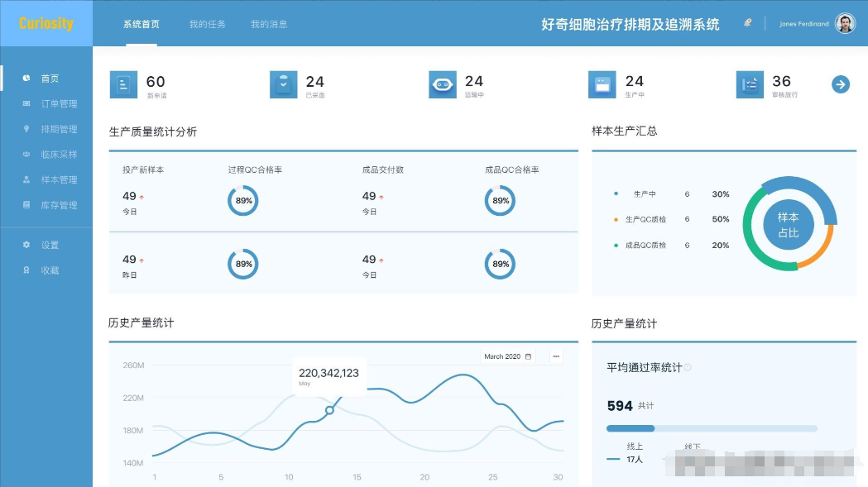Click the 生产质量统计分析 heading

(x=153, y=131)
